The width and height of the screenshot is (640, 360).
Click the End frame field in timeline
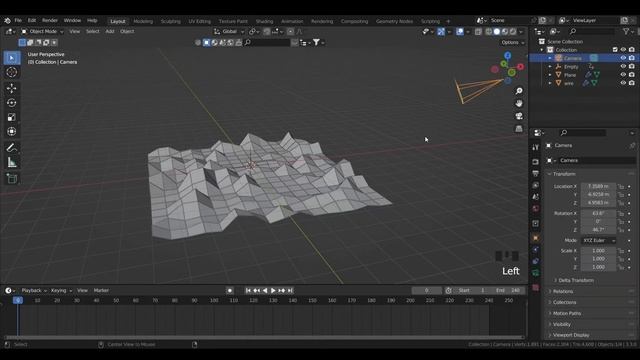coord(509,291)
